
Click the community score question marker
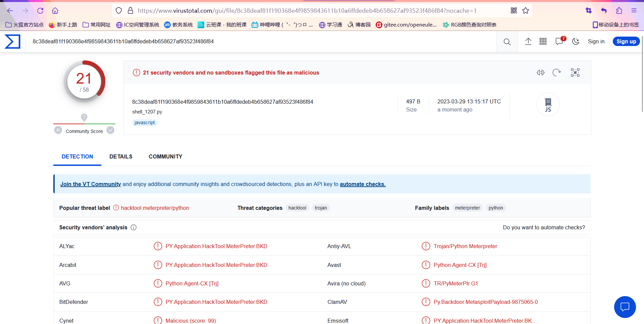84,117
